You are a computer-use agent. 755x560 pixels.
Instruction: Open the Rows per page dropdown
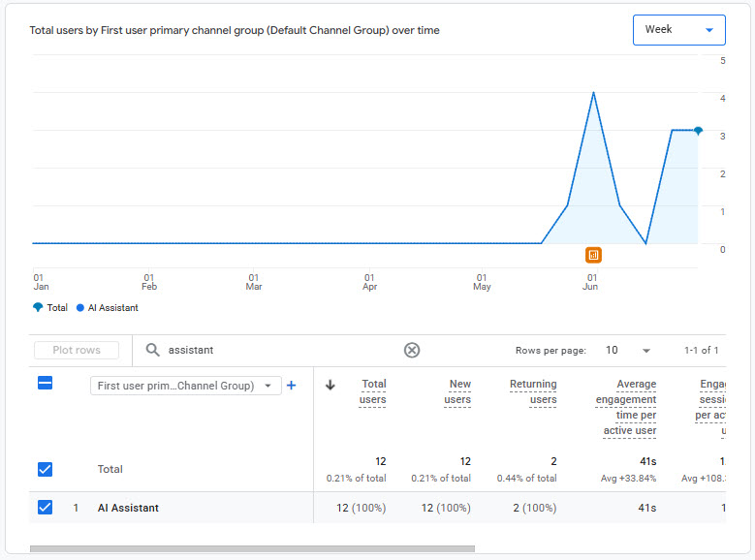(x=628, y=350)
